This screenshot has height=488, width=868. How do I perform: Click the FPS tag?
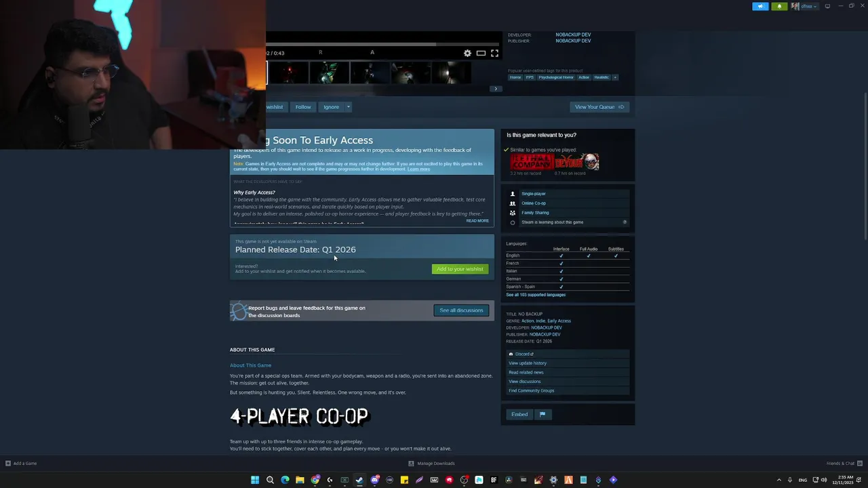tap(530, 77)
